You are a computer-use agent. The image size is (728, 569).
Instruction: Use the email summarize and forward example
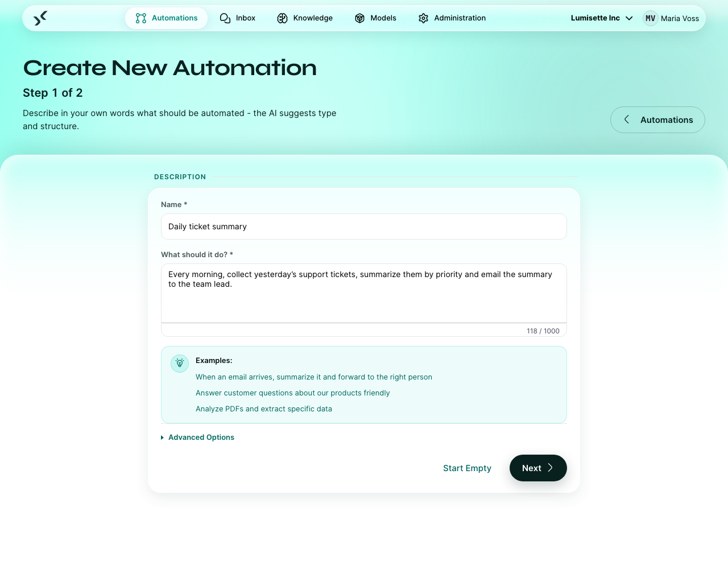(314, 377)
